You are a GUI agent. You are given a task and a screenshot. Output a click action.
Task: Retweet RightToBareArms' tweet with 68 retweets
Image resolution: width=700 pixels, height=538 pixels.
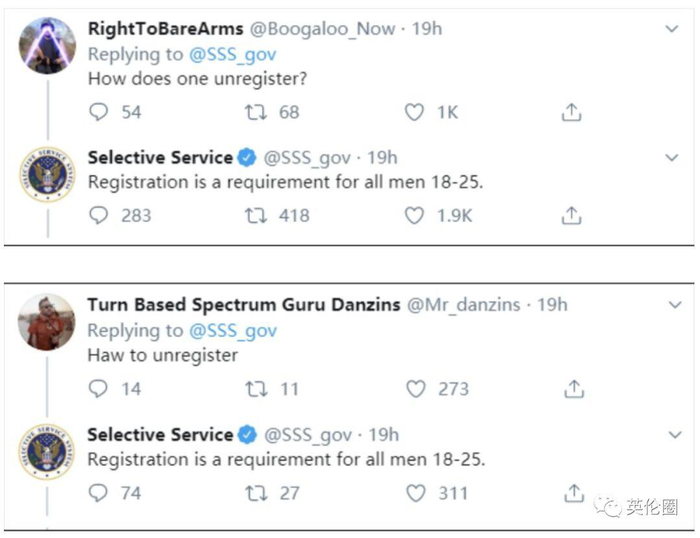[256, 112]
